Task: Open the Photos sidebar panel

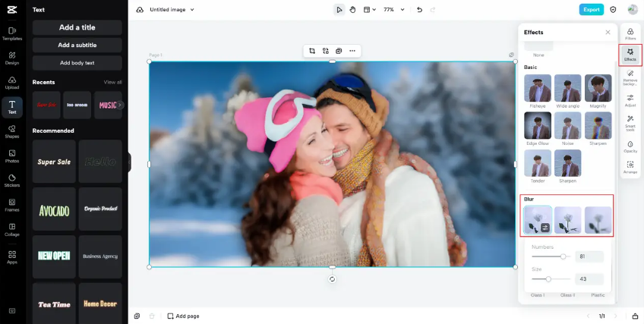Action: (x=12, y=156)
